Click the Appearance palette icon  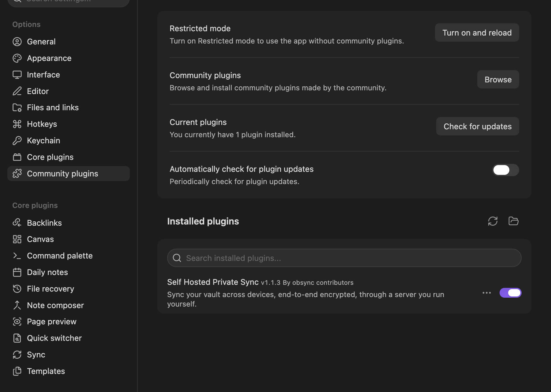(17, 58)
